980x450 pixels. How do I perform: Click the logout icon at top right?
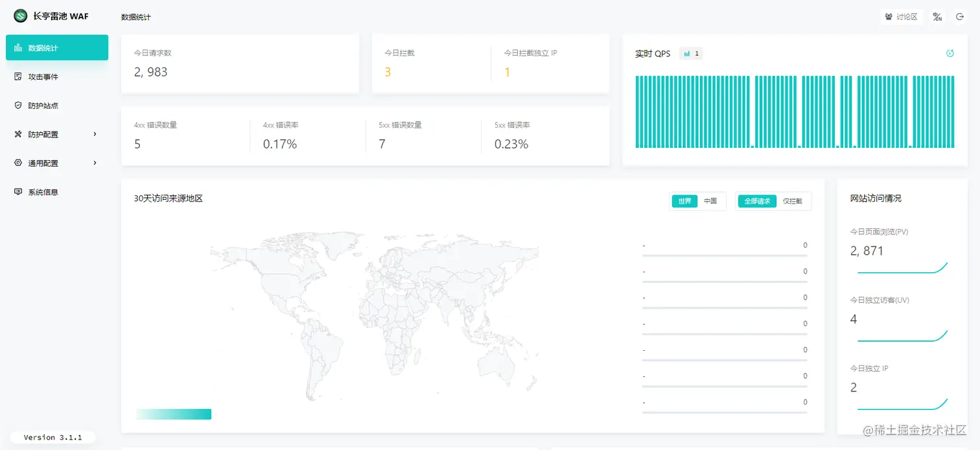pos(960,17)
